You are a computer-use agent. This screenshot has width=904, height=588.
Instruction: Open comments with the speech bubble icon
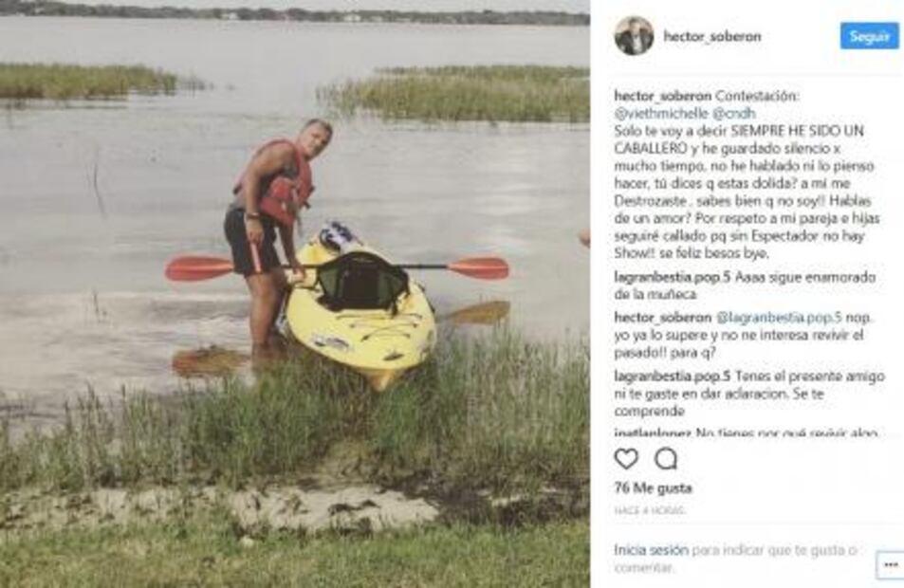[666, 459]
